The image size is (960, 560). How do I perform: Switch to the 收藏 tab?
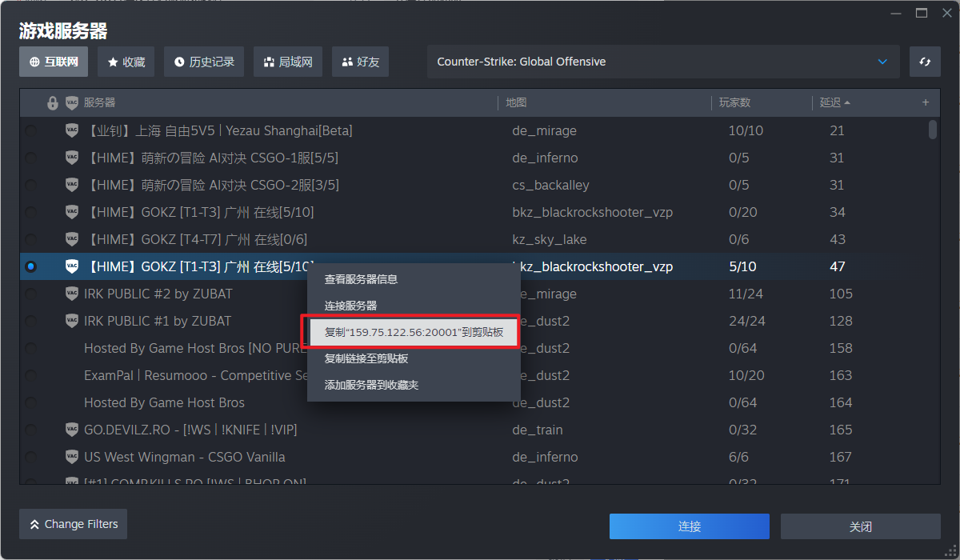pyautogui.click(x=126, y=62)
